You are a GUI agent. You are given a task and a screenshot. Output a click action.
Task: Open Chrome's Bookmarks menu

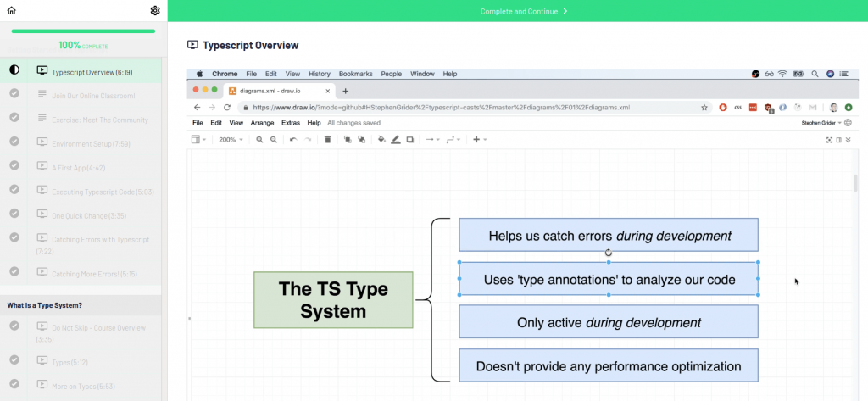pos(355,74)
